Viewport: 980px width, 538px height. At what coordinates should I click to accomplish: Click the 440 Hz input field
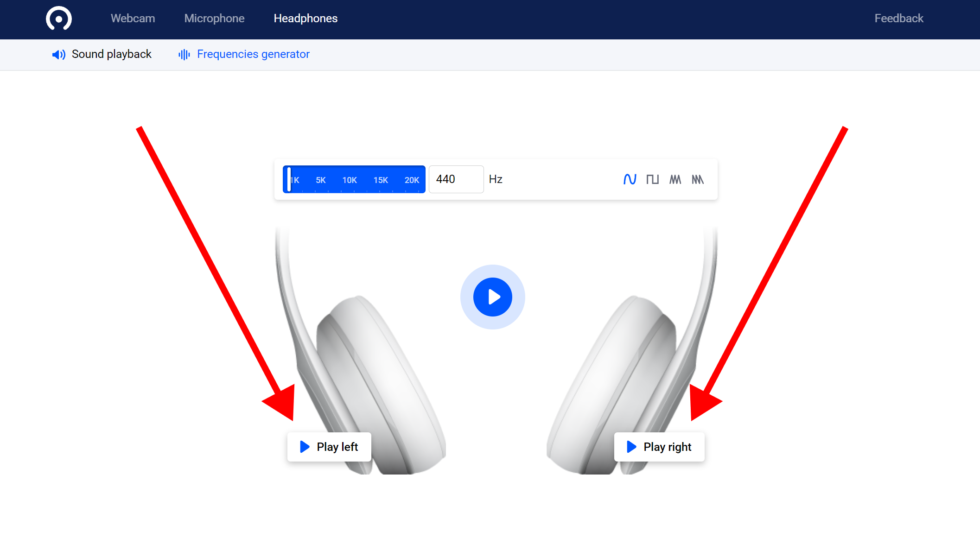coord(456,179)
